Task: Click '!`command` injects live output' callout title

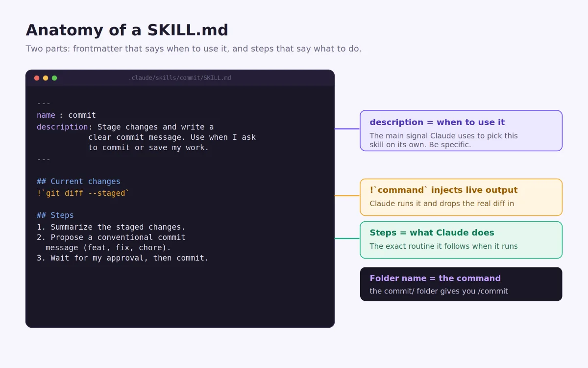Action: (x=443, y=190)
